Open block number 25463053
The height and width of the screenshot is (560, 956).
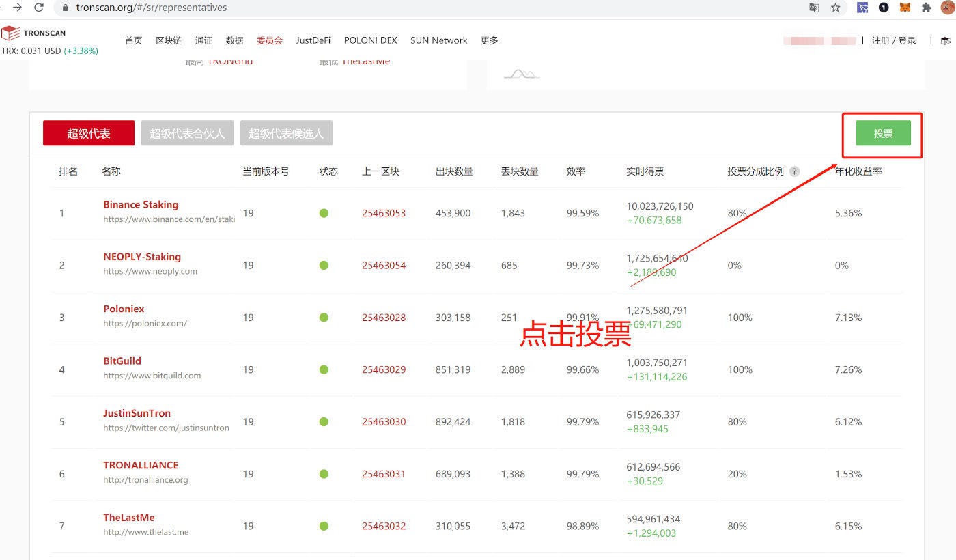(x=384, y=213)
